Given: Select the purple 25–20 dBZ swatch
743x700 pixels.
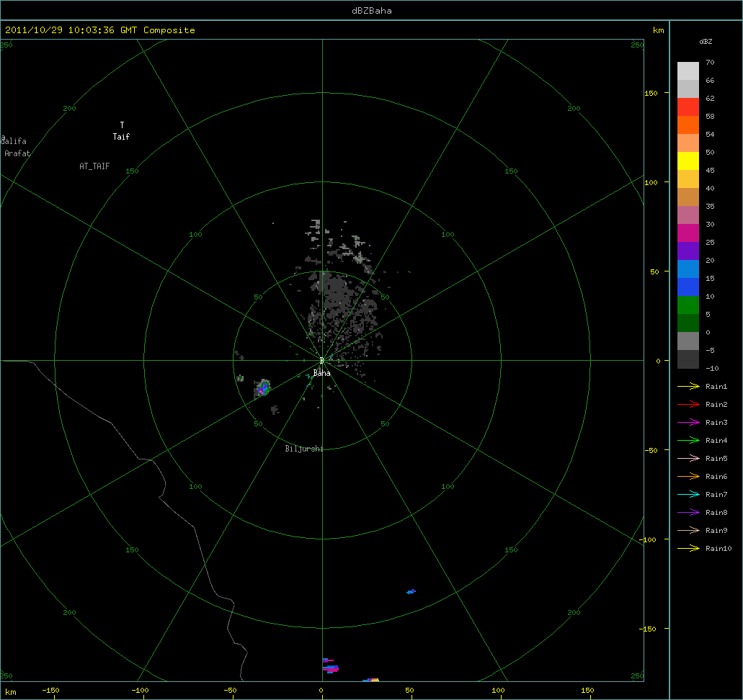Looking at the screenshot, I should point(688,251).
